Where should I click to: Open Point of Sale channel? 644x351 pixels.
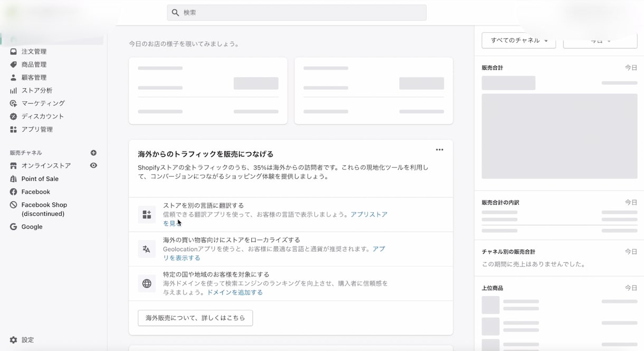[x=40, y=179]
